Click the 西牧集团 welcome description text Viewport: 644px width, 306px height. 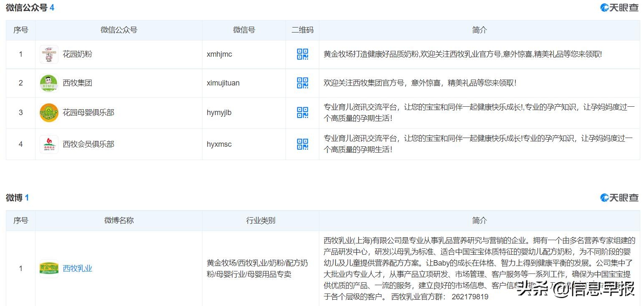(x=420, y=83)
